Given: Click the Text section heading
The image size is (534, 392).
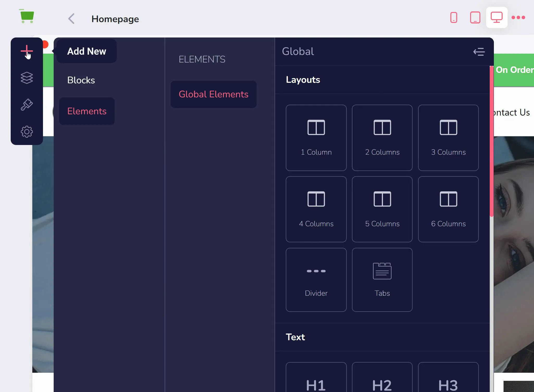Looking at the screenshot, I should (x=295, y=337).
